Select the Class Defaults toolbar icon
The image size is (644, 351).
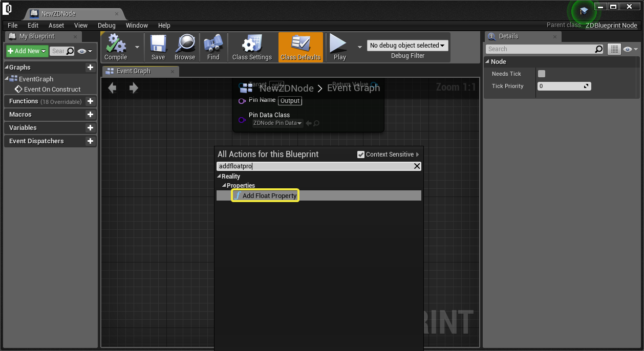pos(300,44)
